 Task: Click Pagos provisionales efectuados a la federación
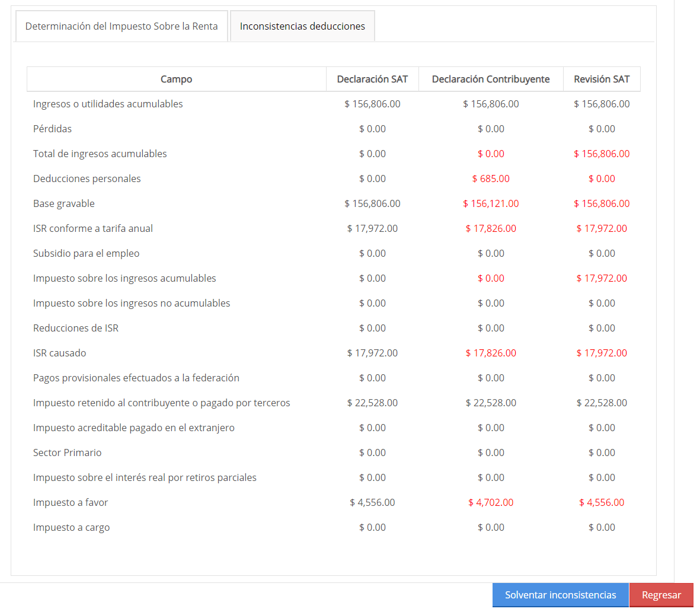[x=136, y=378]
